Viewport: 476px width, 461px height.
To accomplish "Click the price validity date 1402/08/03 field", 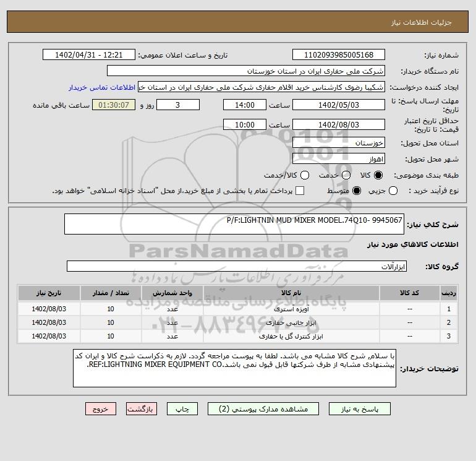I will tap(339, 125).
